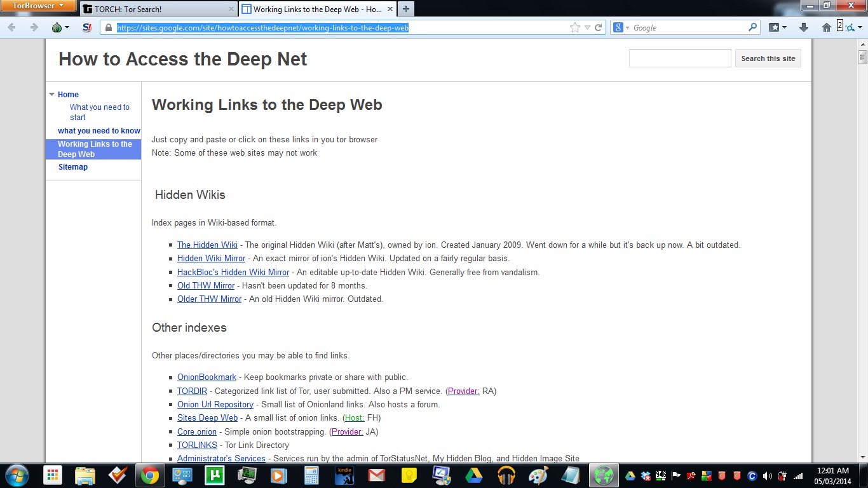Click the site search text field

pos(680,58)
